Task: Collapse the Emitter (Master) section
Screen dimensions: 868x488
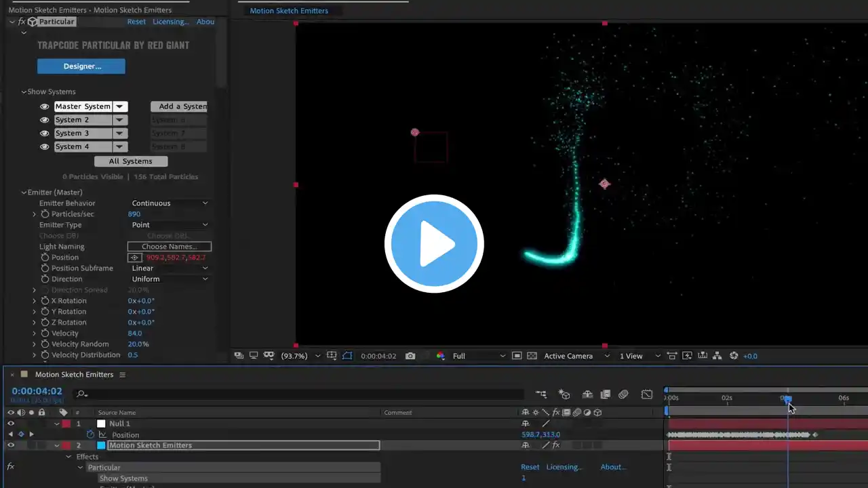Action: pos(24,192)
